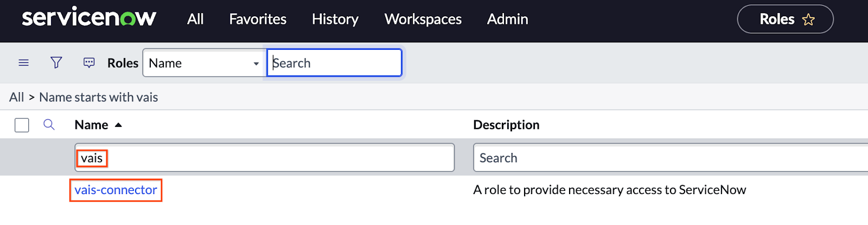Open the History menu

coord(335,19)
